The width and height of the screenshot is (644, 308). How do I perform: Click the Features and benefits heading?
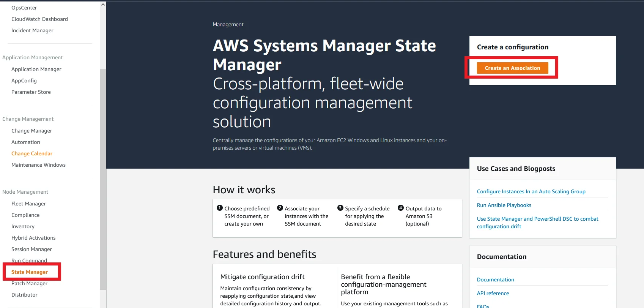(265, 254)
